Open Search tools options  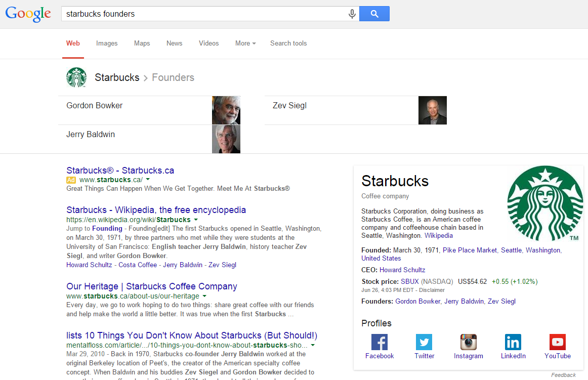(x=288, y=44)
